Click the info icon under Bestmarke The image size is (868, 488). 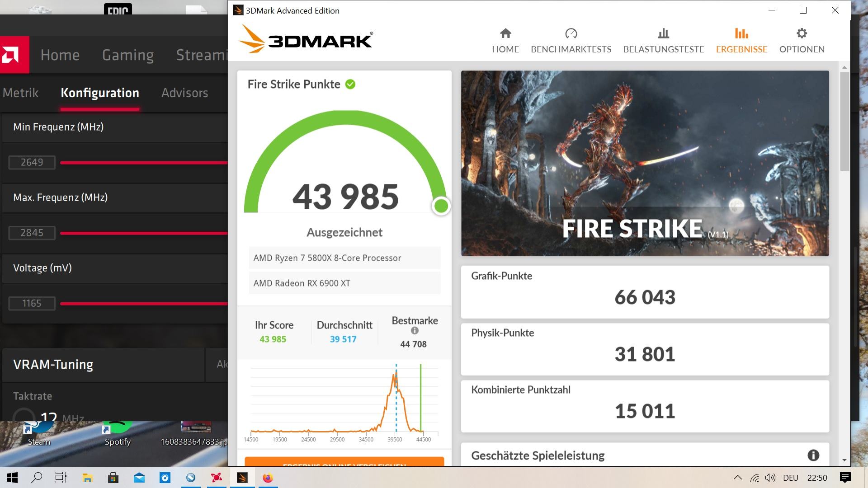tap(415, 331)
